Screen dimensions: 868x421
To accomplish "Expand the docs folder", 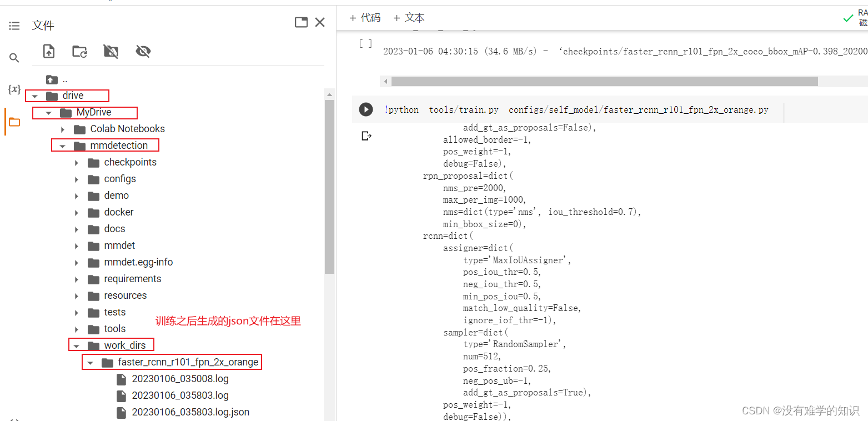I will pos(77,229).
